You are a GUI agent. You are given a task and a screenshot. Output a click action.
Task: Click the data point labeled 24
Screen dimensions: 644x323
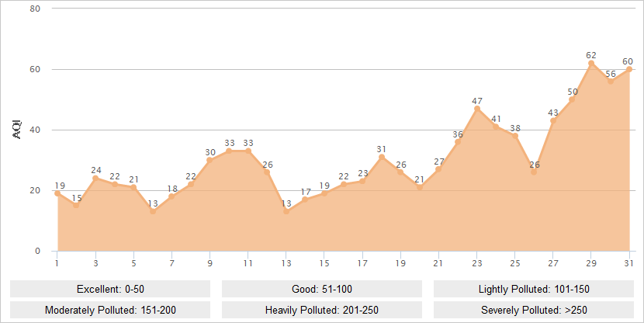tap(95, 179)
